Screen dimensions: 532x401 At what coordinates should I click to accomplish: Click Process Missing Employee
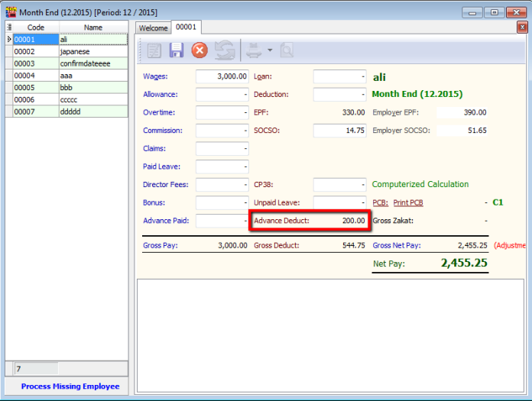[x=70, y=386]
